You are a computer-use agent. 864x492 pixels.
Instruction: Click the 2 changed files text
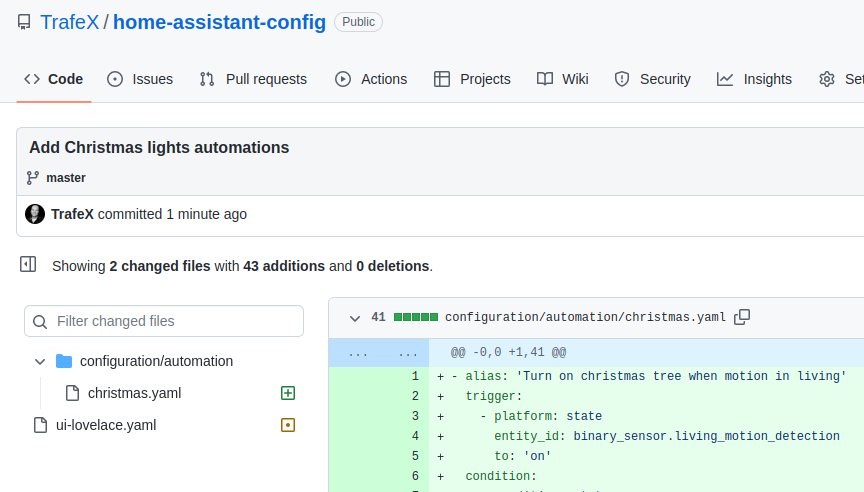click(160, 266)
